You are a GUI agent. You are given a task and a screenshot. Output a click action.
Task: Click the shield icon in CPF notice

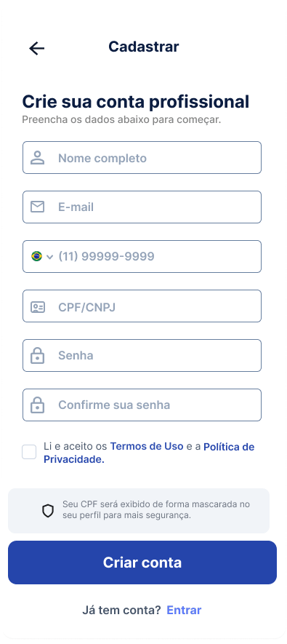point(48,511)
